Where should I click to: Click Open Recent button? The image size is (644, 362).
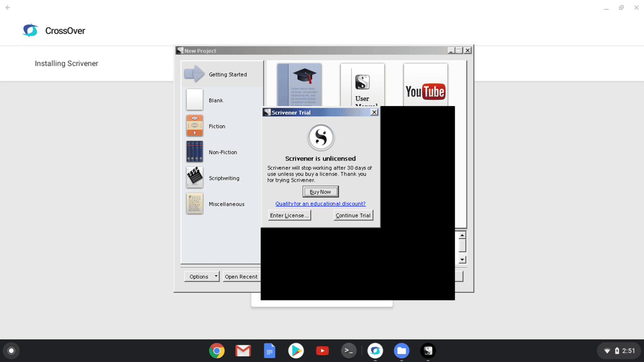pyautogui.click(x=241, y=277)
